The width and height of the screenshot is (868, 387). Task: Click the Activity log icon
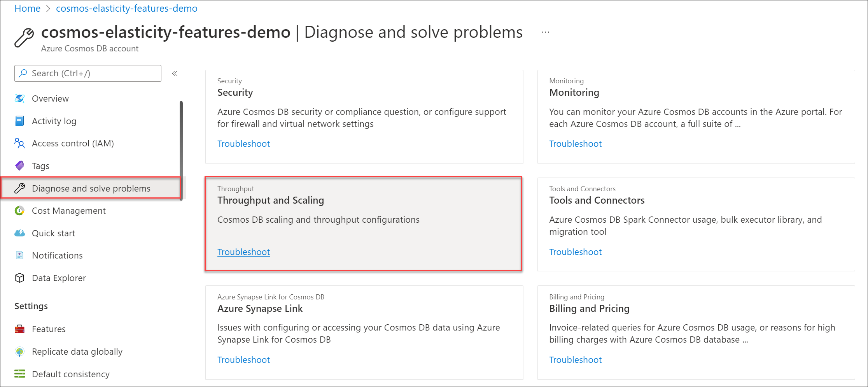(19, 121)
